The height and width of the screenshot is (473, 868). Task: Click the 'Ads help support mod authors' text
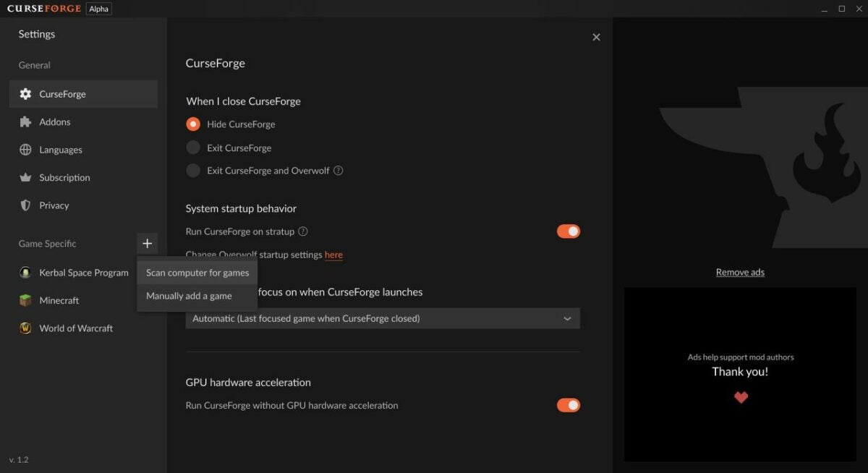point(741,357)
